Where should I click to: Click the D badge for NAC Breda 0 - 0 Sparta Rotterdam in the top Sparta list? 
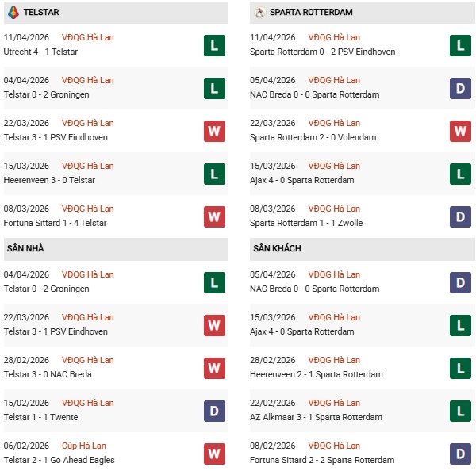460,88
